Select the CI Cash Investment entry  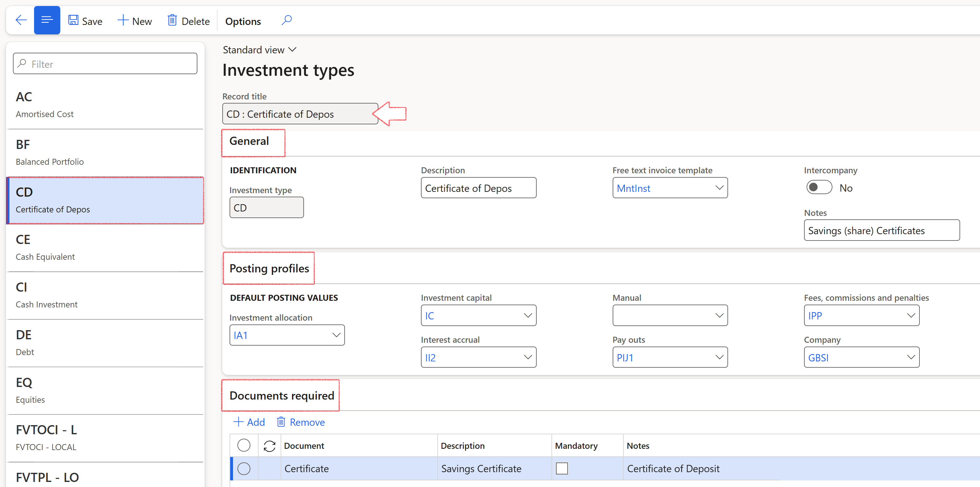click(105, 295)
